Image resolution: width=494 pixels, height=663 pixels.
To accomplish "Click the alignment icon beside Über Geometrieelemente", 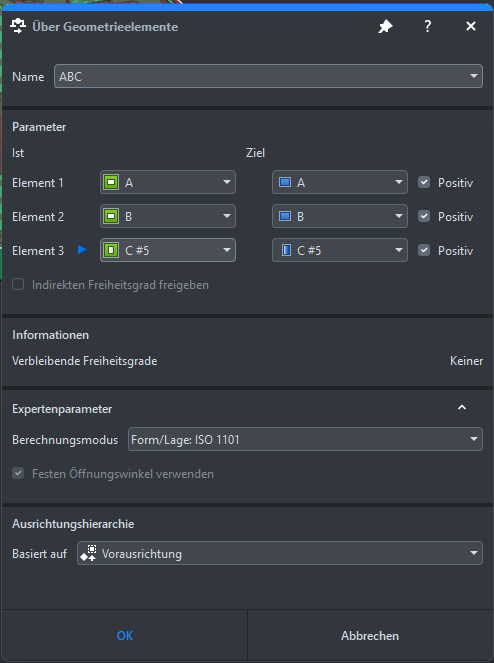I will click(x=18, y=26).
